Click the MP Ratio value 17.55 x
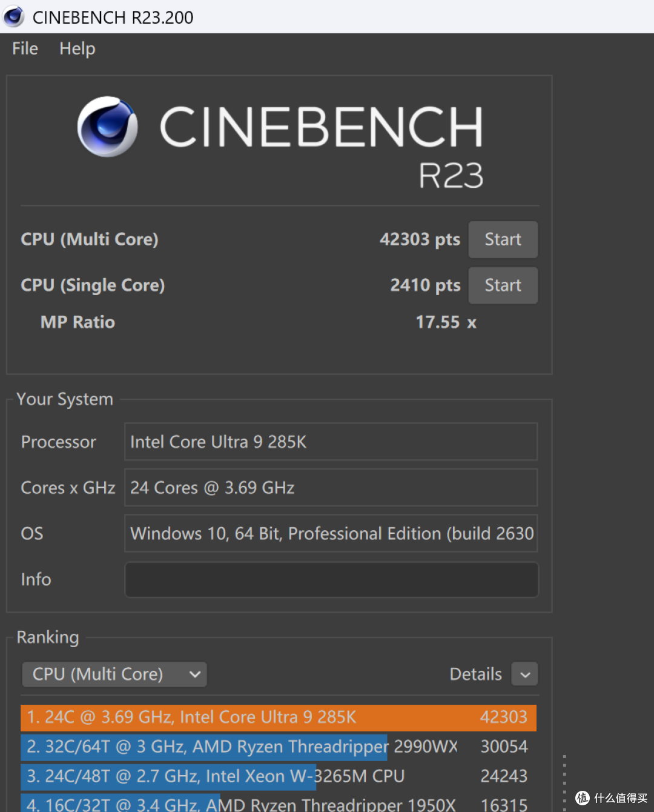The image size is (654, 812). click(446, 322)
